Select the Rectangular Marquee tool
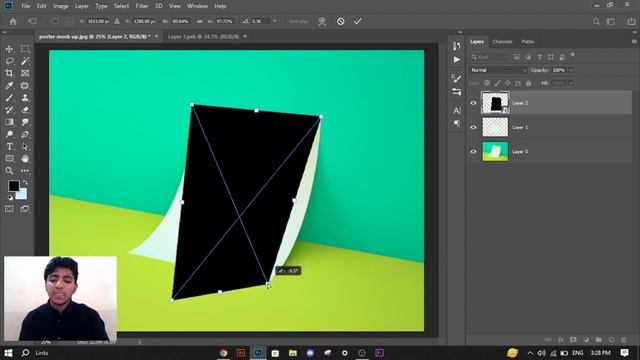Image resolution: width=640 pixels, height=360 pixels. [x=25, y=49]
